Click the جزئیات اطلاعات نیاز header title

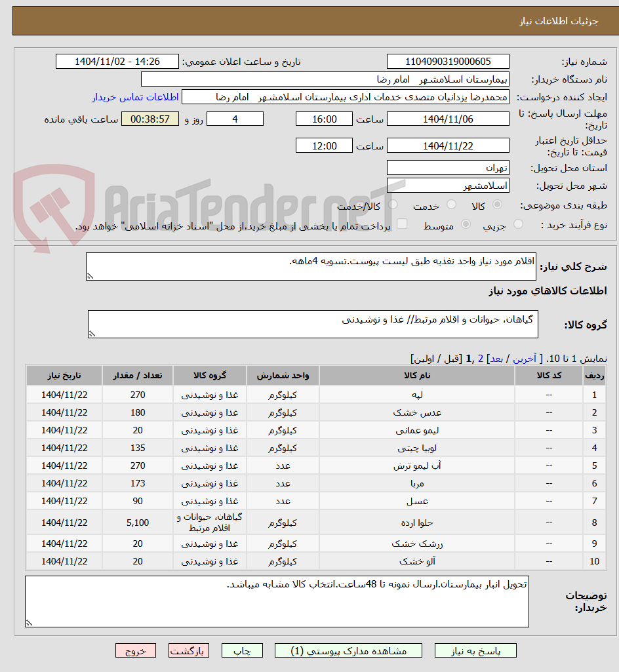click(x=559, y=21)
